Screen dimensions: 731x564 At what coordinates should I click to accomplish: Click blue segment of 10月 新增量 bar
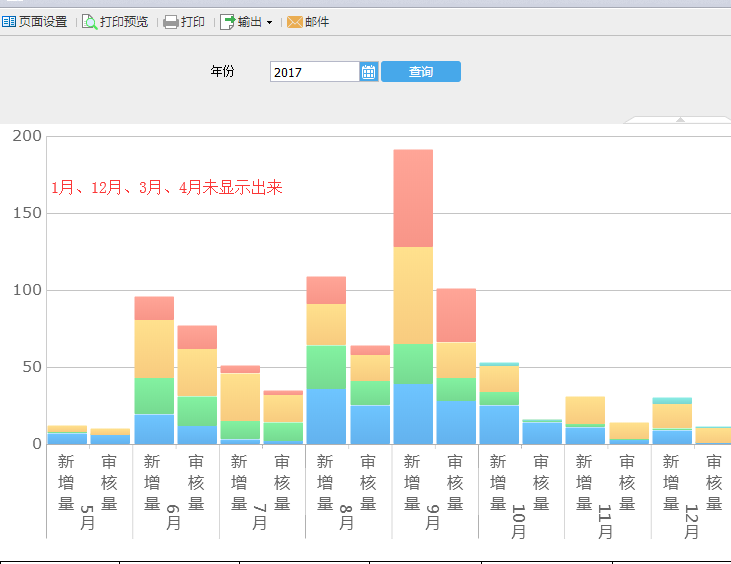(x=499, y=424)
